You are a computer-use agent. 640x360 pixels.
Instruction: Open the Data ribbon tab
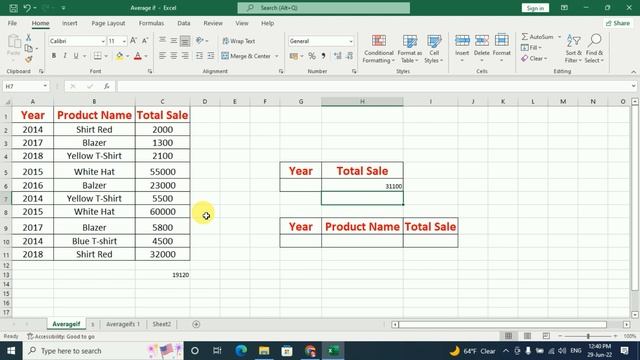184,23
